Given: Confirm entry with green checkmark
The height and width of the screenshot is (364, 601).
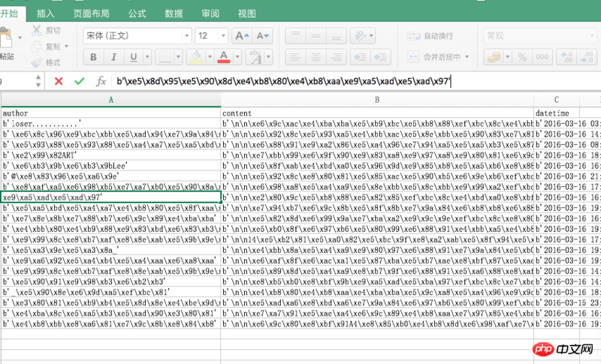Looking at the screenshot, I should coord(80,81).
